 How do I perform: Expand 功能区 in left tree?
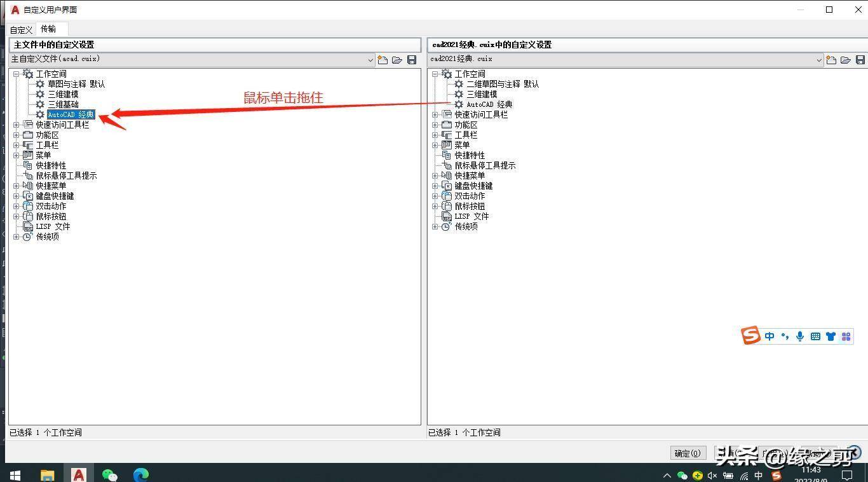coord(17,135)
